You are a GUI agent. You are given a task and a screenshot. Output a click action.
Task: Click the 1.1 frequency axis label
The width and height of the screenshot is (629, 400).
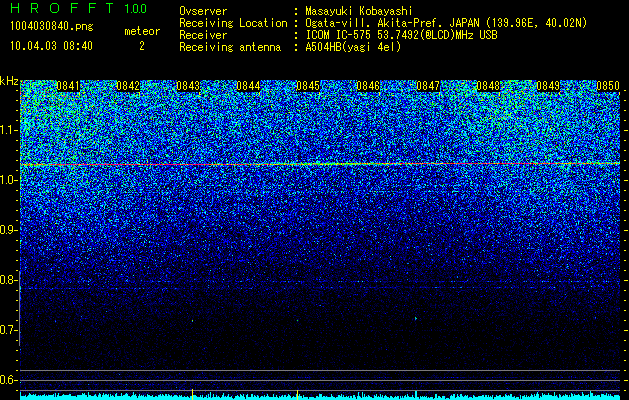(x=9, y=130)
